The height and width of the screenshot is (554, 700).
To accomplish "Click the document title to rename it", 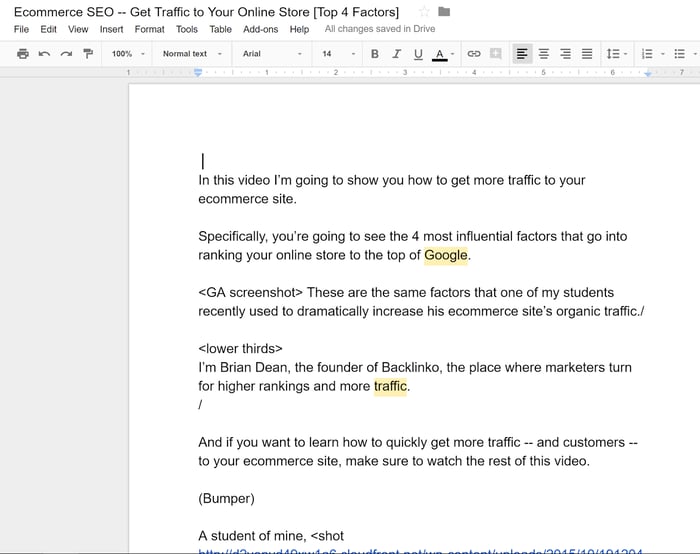I will [x=205, y=12].
